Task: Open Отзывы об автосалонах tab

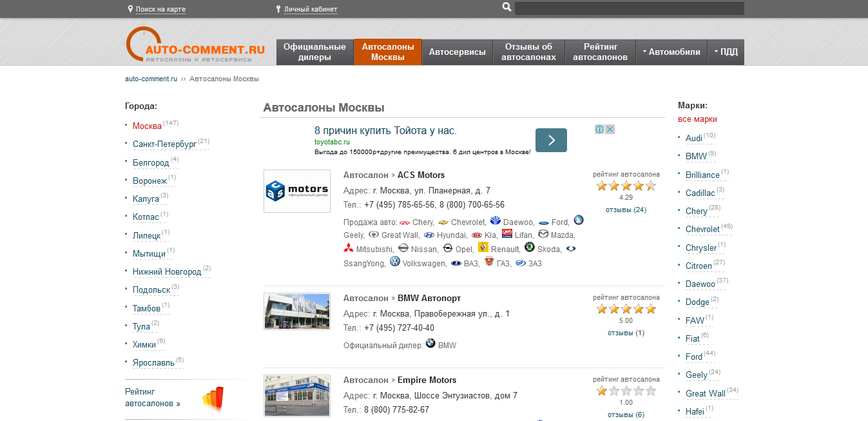Action: click(529, 52)
